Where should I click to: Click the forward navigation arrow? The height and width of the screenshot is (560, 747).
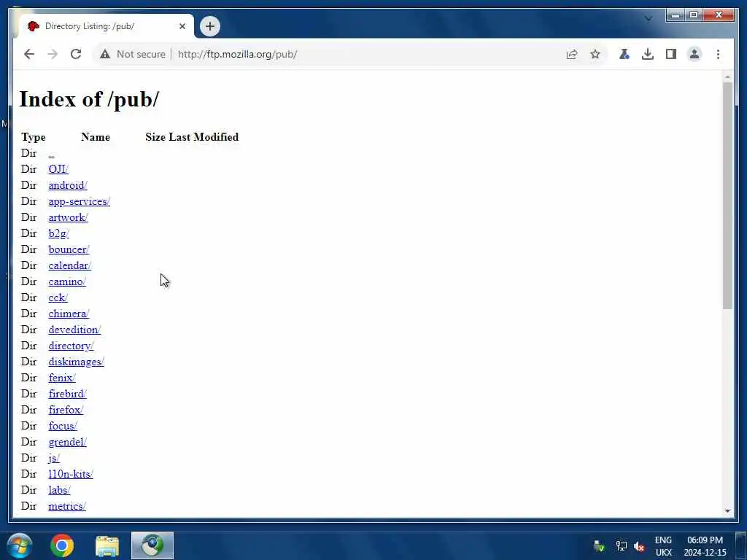coord(53,54)
